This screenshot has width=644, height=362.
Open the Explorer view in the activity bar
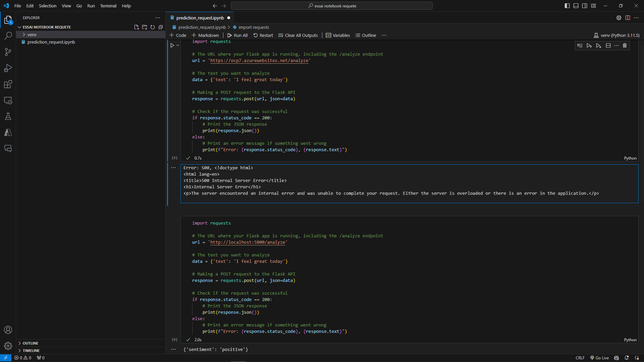[8, 20]
